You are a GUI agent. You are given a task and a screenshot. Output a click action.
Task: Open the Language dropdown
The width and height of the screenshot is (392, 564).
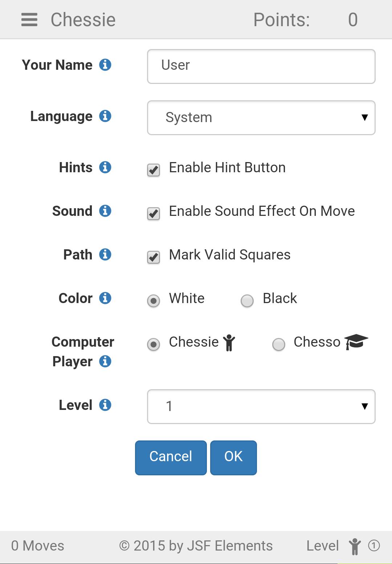tap(261, 118)
